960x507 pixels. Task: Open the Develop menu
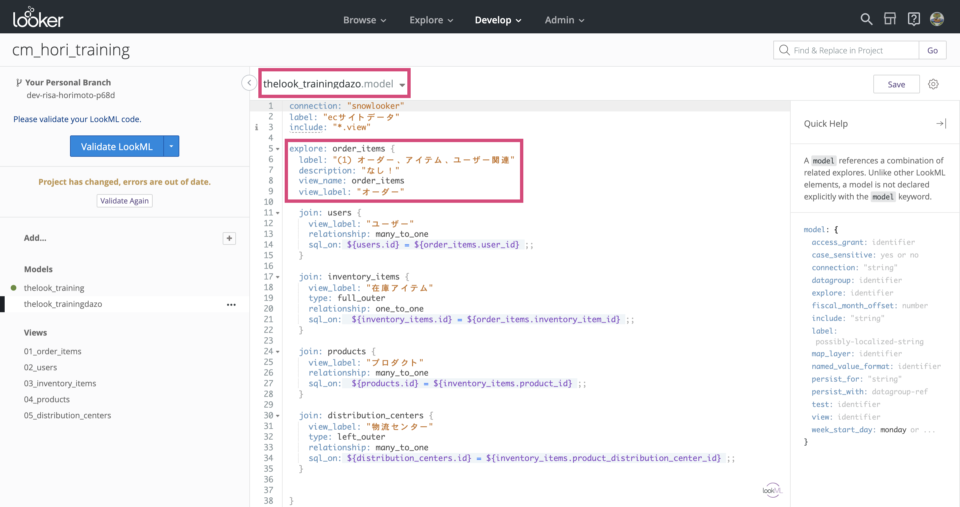tap(498, 20)
